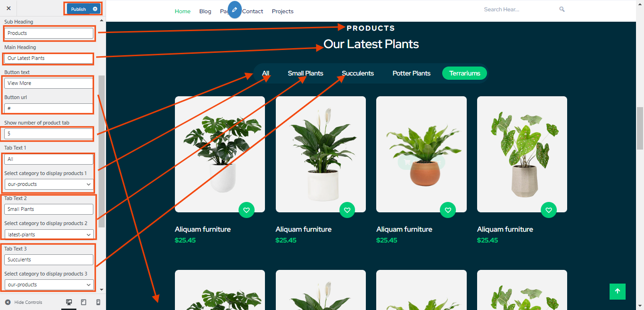This screenshot has width=644, height=310.
Task: Click the green scroll-to-top arrow button
Action: [617, 291]
